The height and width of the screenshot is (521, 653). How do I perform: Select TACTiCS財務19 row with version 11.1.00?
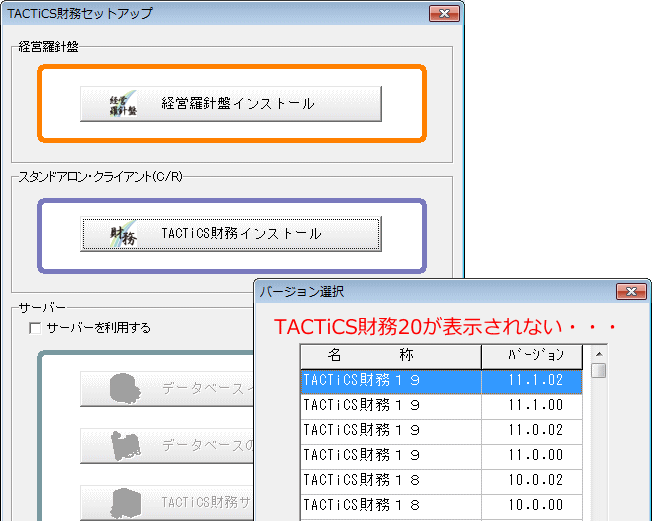[x=441, y=406]
